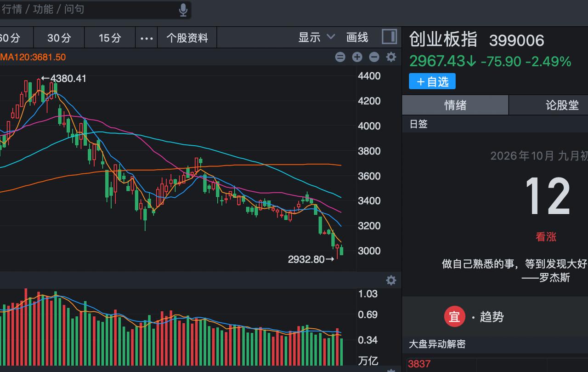Add index with +自选 button

pos(432,81)
